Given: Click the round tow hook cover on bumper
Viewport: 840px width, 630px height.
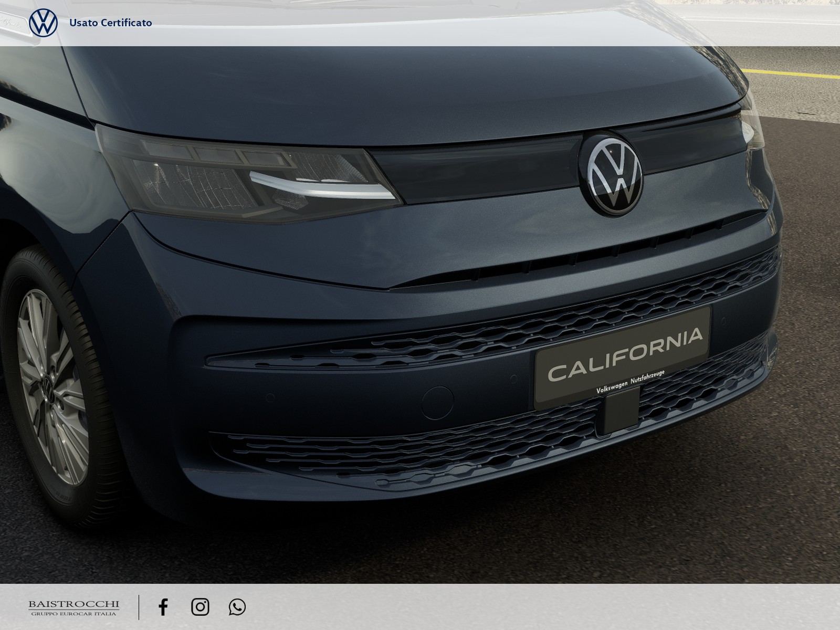Looking at the screenshot, I should 437,403.
